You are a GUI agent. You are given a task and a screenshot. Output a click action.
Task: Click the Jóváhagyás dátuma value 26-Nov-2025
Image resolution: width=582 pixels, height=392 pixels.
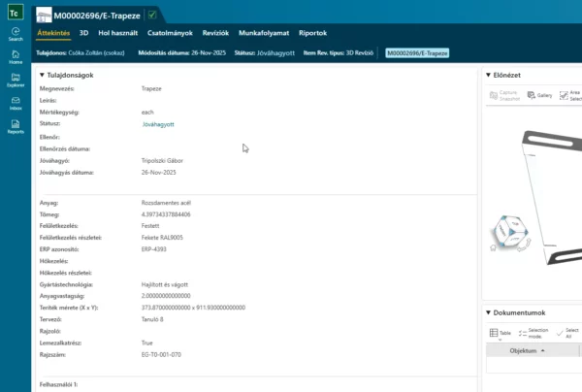tap(158, 173)
